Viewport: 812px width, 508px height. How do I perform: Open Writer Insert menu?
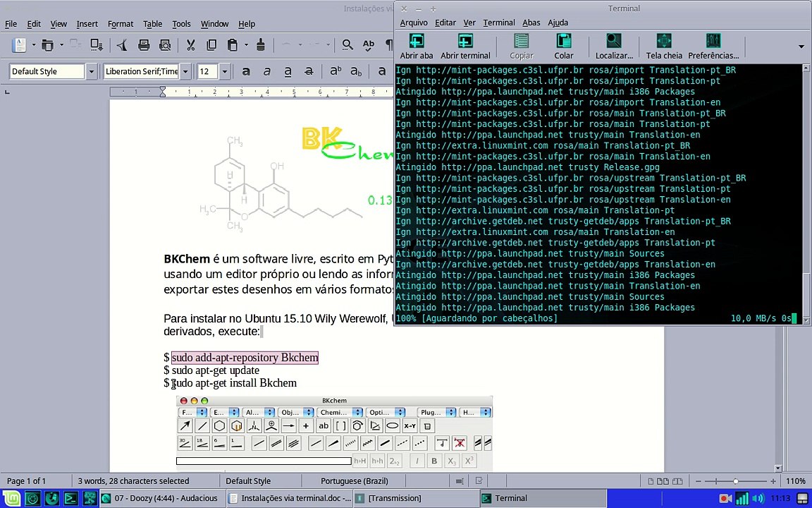click(x=87, y=24)
